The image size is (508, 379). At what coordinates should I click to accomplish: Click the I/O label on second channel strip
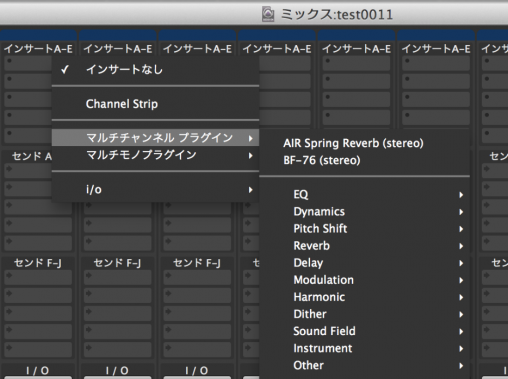pyautogui.click(x=117, y=370)
